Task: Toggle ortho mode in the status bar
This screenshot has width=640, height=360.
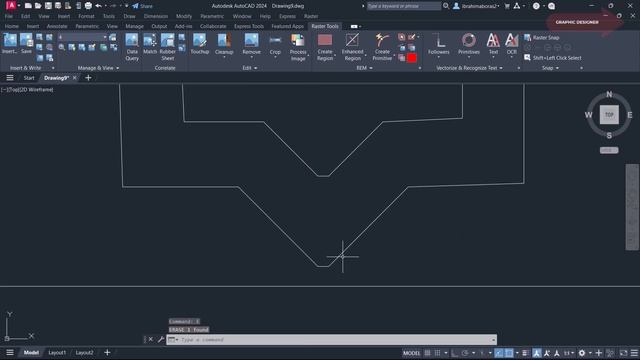Action: point(455,353)
